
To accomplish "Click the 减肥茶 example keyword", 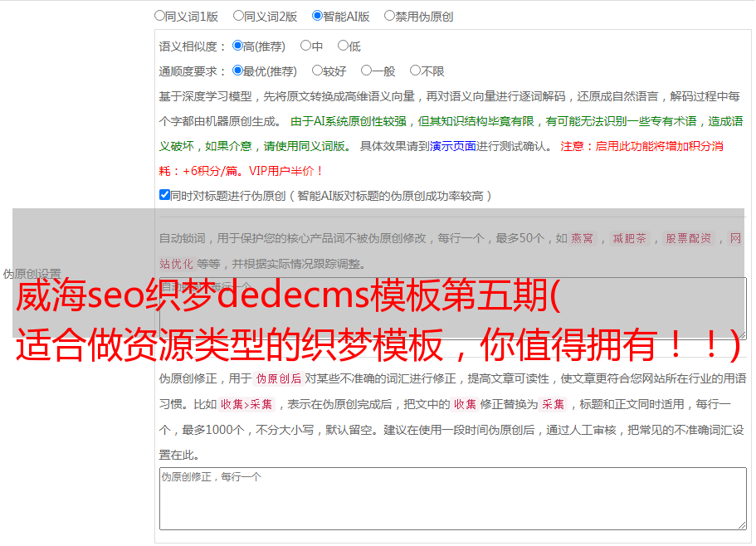I will coord(629,238).
